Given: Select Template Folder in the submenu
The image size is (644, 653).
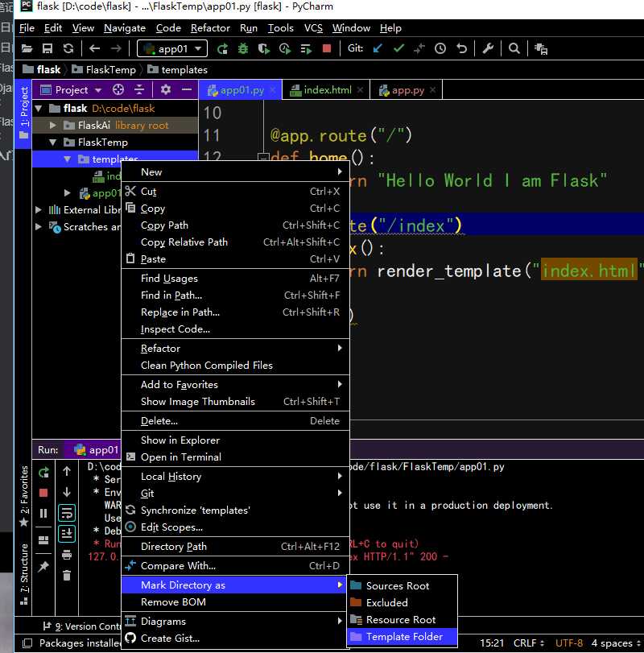Looking at the screenshot, I should [404, 637].
